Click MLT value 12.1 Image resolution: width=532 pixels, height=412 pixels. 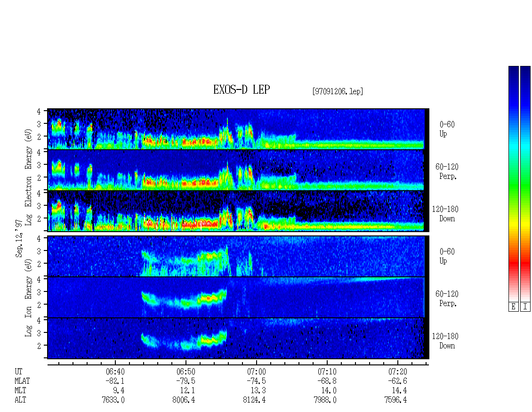click(x=188, y=391)
